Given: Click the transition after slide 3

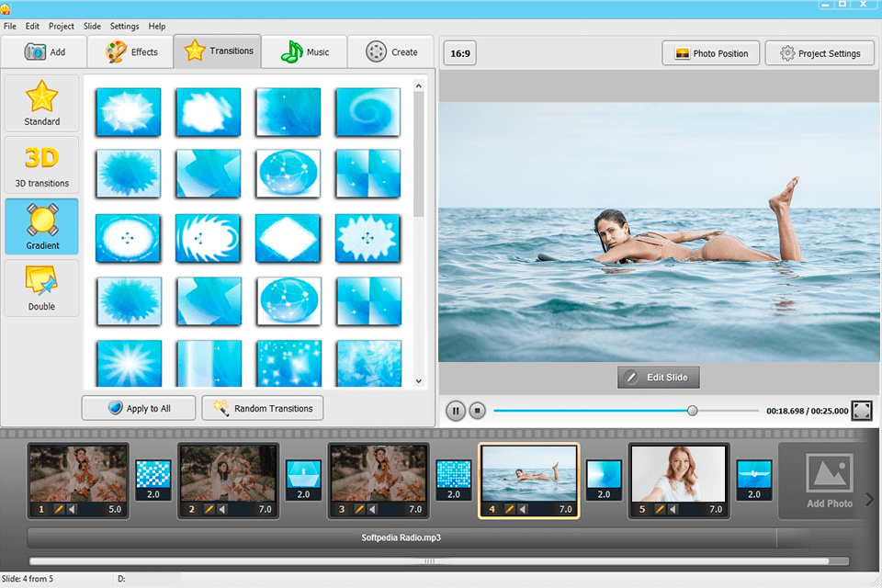Looking at the screenshot, I should 453,480.
